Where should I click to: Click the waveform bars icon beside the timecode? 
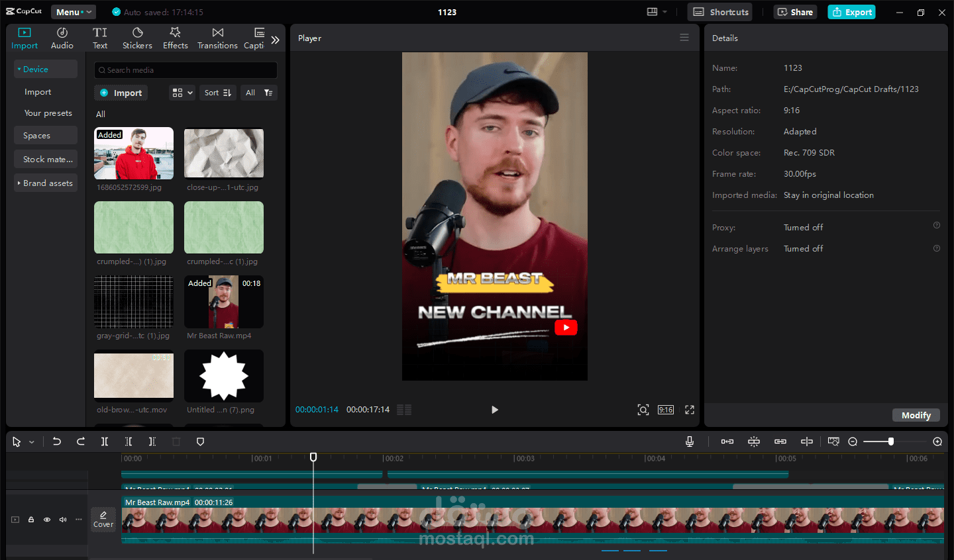click(x=404, y=410)
